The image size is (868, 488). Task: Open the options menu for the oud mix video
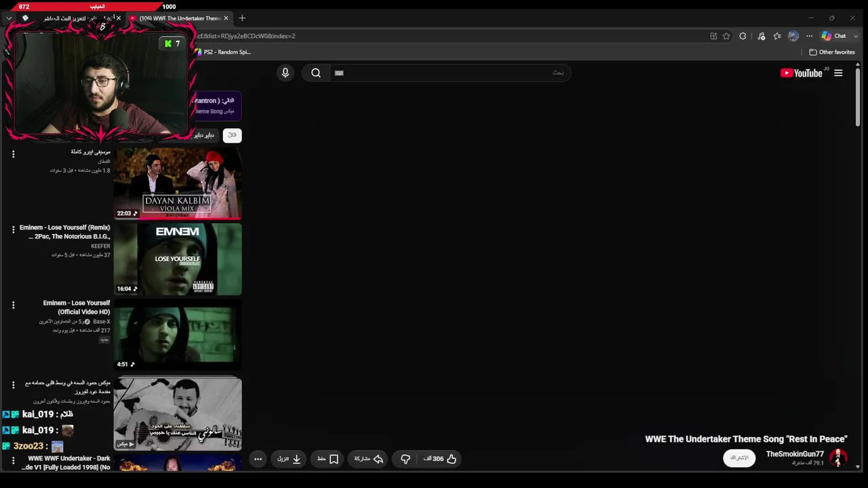(13, 385)
